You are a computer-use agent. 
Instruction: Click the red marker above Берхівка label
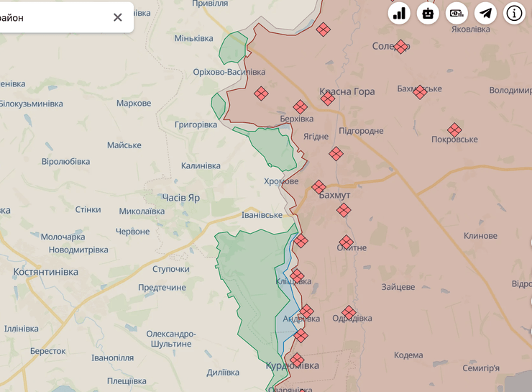[x=301, y=107]
